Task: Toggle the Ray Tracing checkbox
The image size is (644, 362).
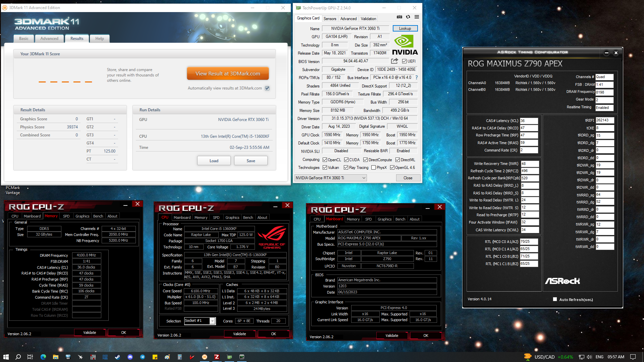Action: coord(346,168)
